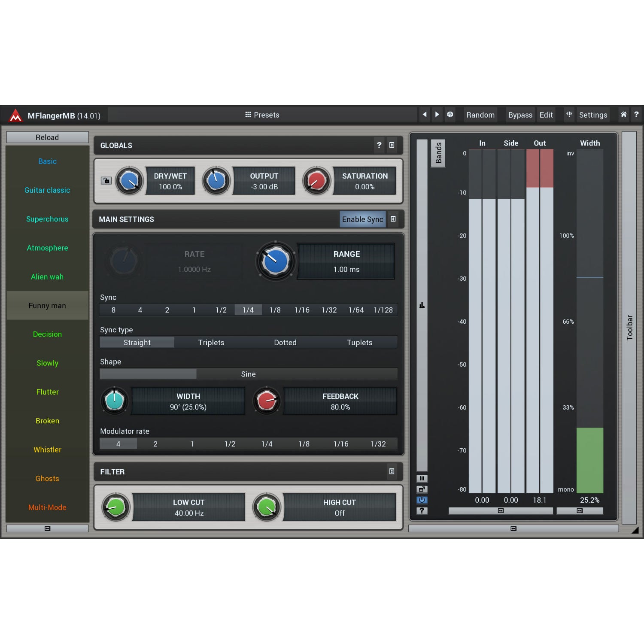Select the Guitar classic preset
This screenshot has width=644, height=644.
47,190
